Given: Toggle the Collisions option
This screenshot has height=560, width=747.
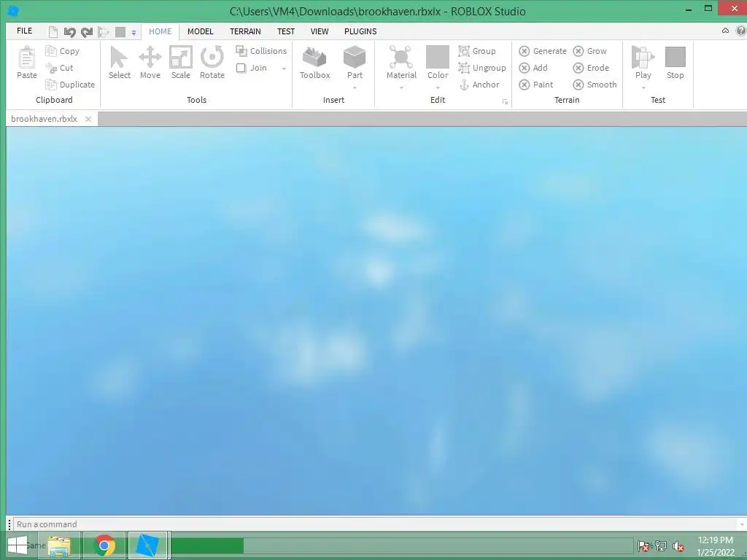Looking at the screenshot, I should [x=262, y=51].
